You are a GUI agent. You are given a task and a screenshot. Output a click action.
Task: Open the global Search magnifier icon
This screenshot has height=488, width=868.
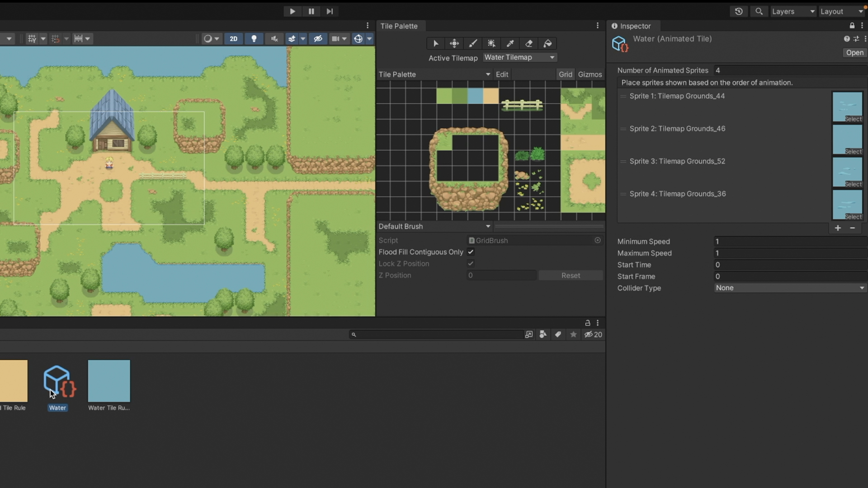(759, 11)
